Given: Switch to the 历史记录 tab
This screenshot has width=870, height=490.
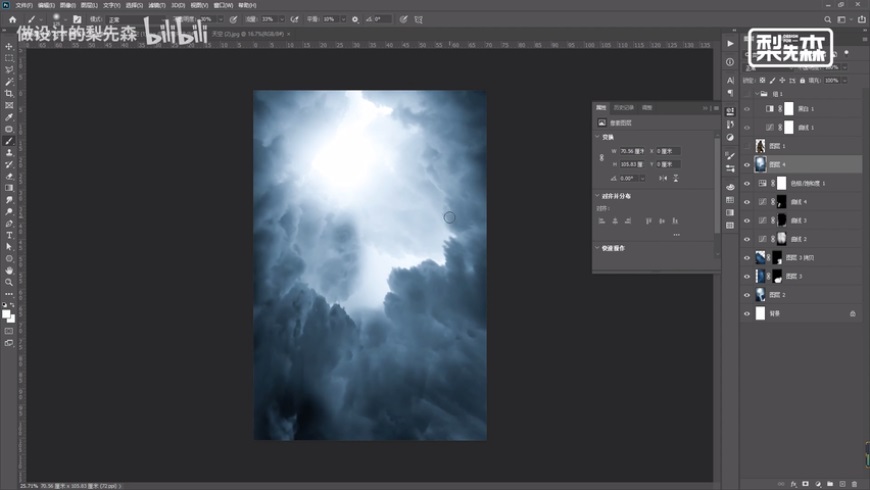Looking at the screenshot, I should [x=624, y=108].
